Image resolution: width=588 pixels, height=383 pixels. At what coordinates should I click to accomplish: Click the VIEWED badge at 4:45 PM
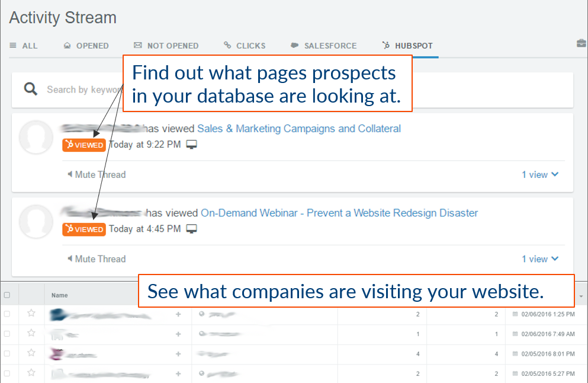click(84, 229)
